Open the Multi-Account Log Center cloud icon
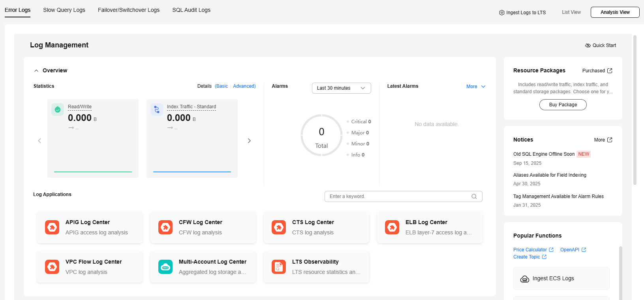644x300 pixels. [x=165, y=267]
